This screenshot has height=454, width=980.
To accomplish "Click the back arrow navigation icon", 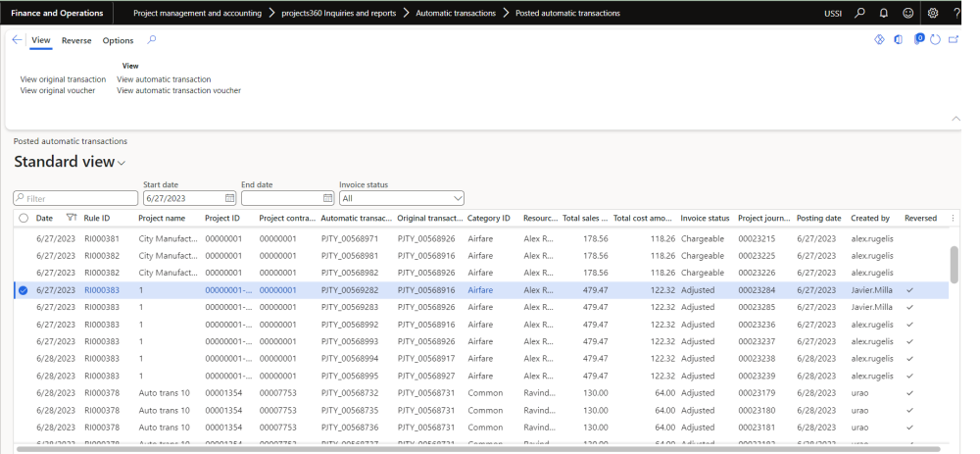I will tap(17, 40).
